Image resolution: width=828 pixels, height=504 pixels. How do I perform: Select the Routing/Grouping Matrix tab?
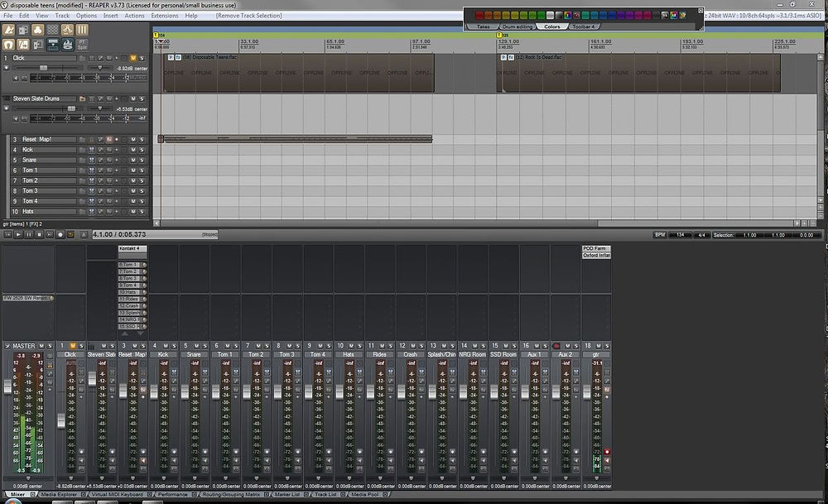tap(232, 495)
